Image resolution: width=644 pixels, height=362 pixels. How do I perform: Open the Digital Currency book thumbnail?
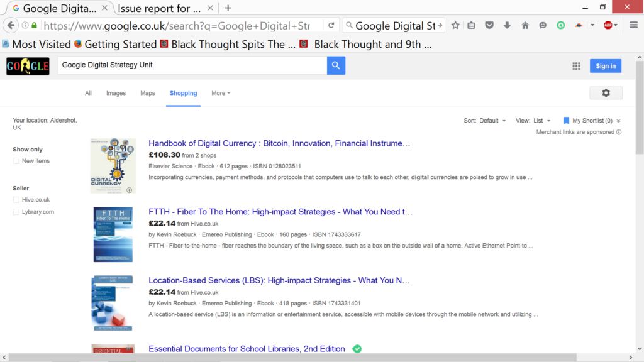113,166
